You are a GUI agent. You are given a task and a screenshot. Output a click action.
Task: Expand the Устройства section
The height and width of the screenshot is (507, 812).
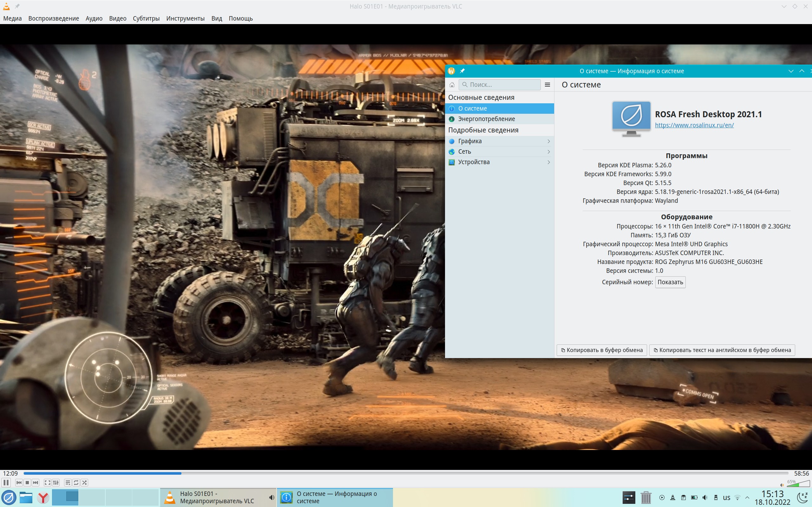(499, 162)
